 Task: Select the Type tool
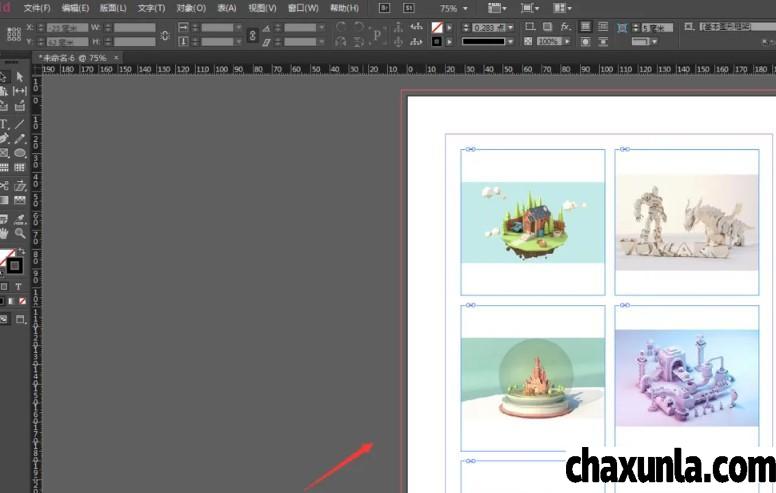pyautogui.click(x=3, y=124)
